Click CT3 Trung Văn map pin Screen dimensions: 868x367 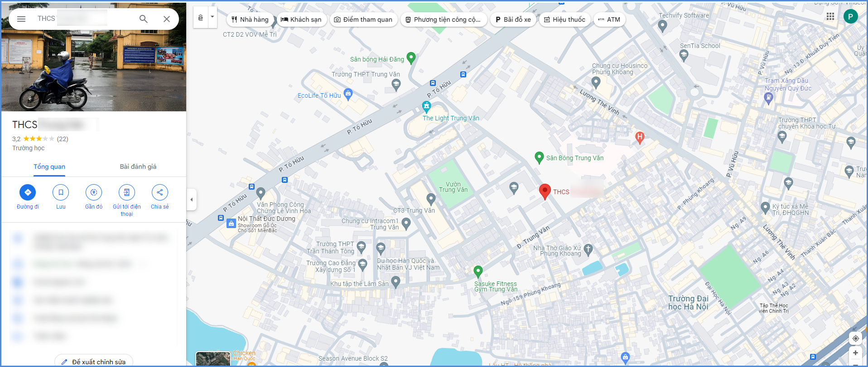tap(431, 199)
